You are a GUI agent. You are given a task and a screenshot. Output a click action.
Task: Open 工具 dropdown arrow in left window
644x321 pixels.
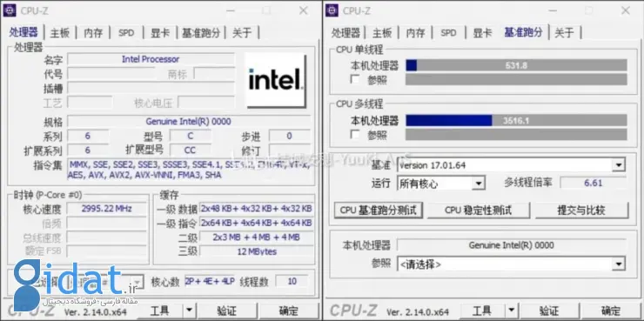pyautogui.click(x=190, y=311)
